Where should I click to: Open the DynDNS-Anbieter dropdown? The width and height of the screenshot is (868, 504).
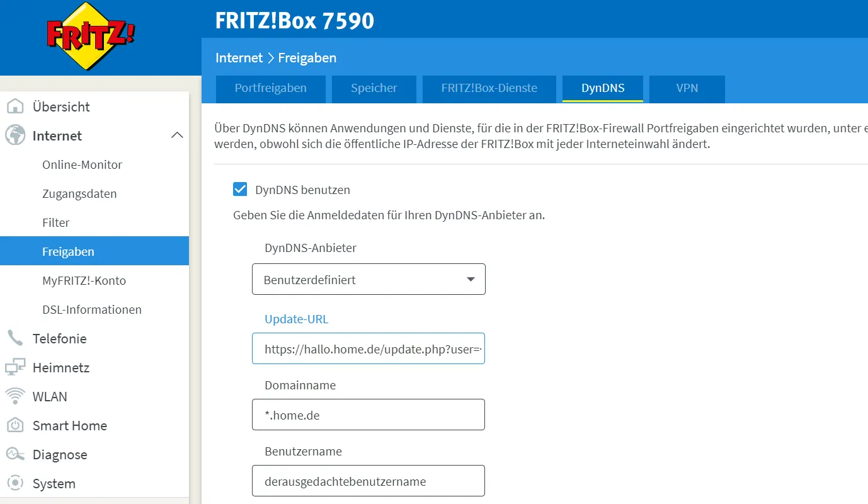(368, 279)
